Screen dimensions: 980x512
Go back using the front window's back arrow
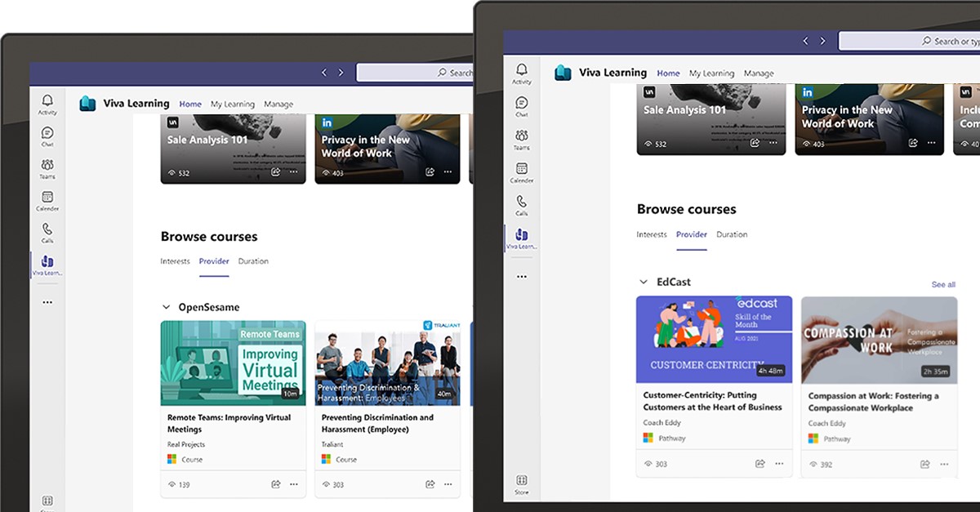[x=805, y=41]
